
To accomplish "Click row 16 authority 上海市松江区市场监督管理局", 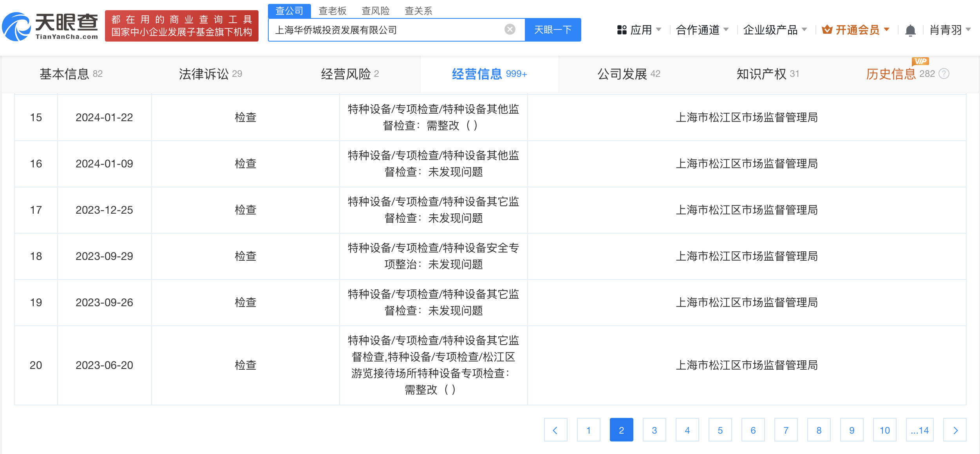I will click(747, 163).
